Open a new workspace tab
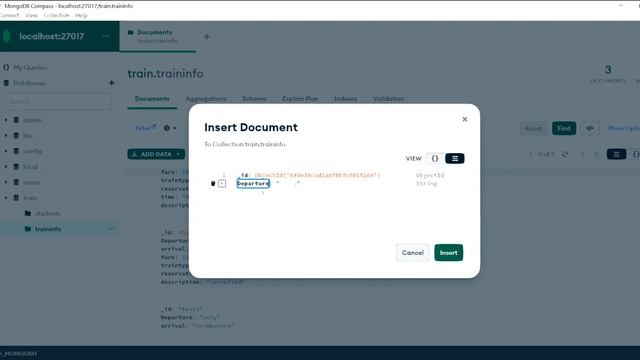 207,37
